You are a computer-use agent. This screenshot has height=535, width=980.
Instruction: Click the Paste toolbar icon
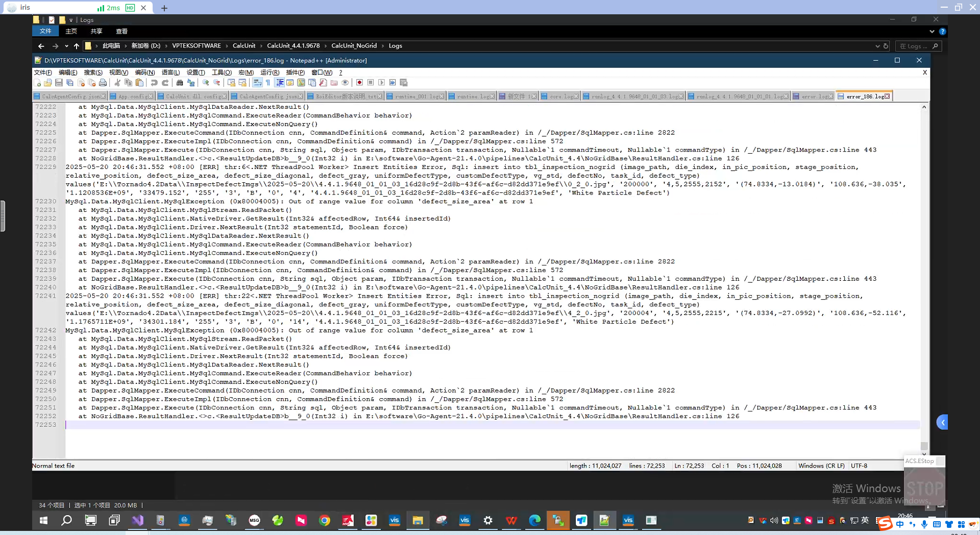click(x=139, y=83)
